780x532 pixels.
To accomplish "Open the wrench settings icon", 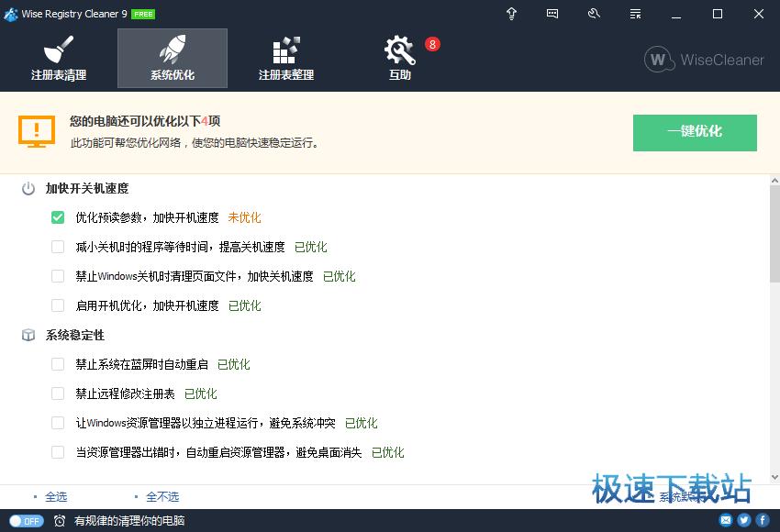I will point(594,14).
